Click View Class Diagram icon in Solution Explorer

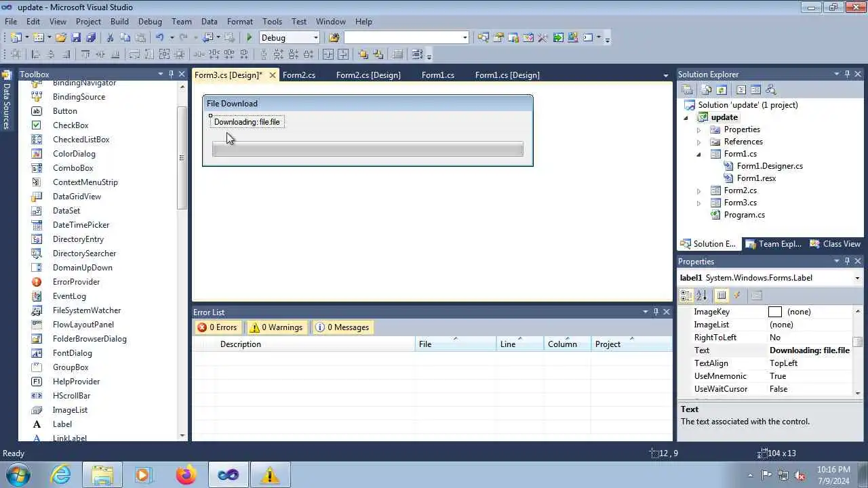pos(770,89)
